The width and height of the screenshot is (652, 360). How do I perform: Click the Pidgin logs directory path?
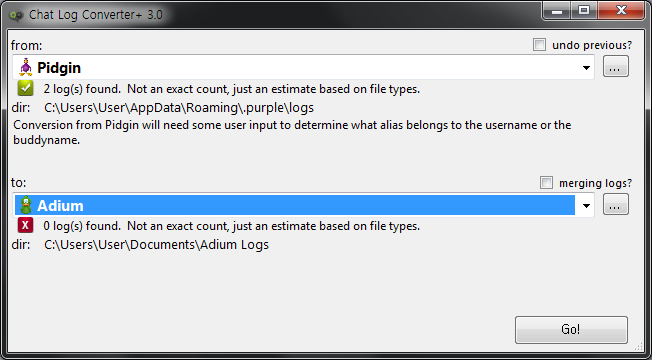tap(179, 108)
